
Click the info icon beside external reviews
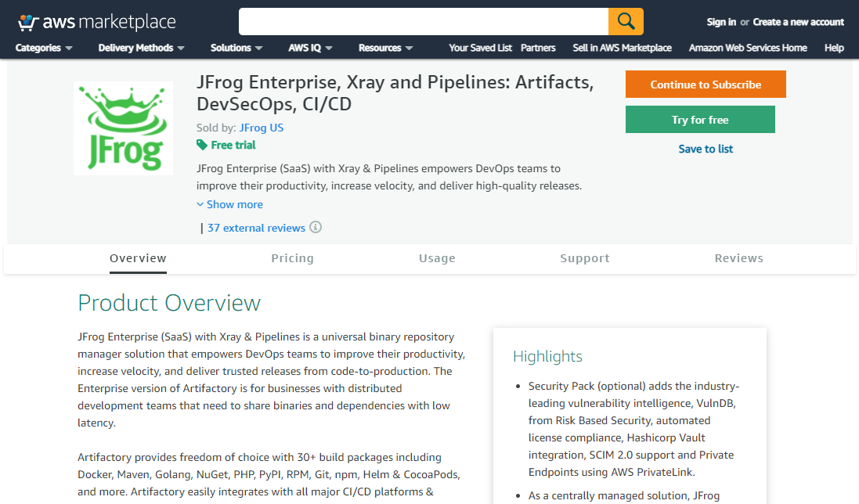pos(316,228)
